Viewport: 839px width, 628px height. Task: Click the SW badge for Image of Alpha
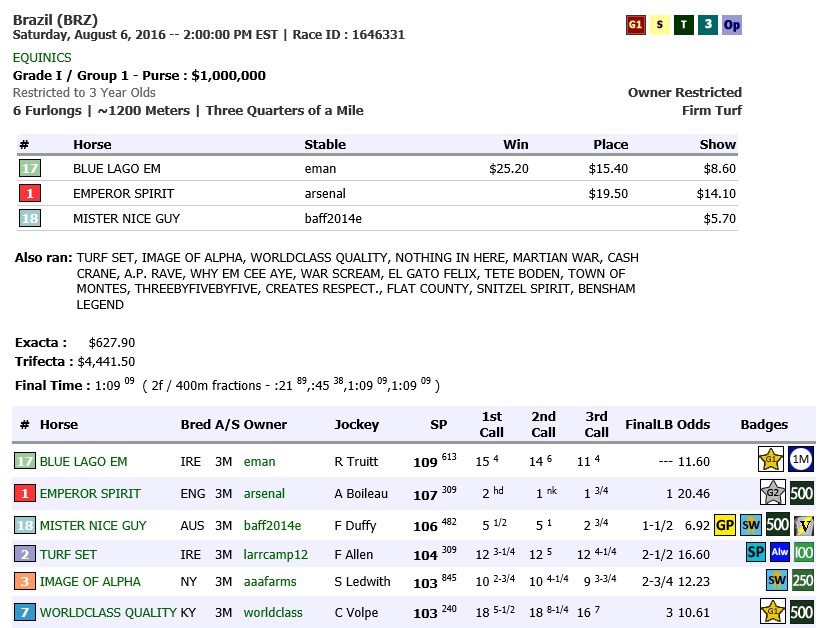pyautogui.click(x=776, y=580)
